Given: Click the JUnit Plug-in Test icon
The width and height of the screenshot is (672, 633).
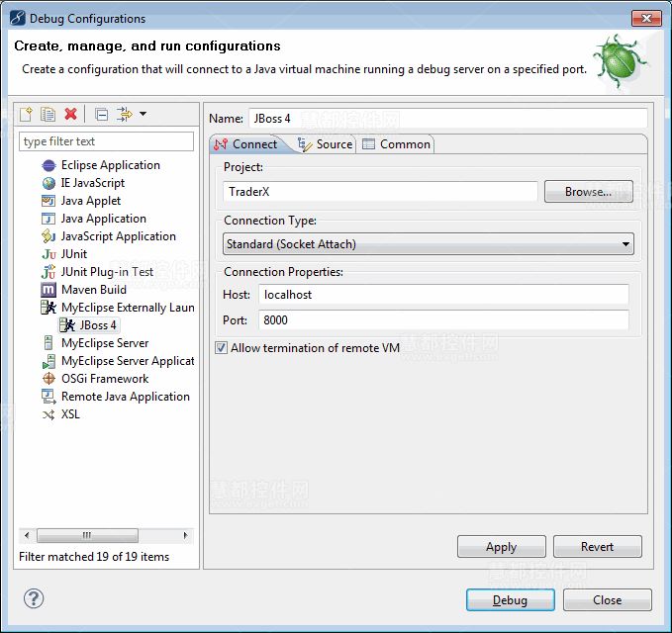Looking at the screenshot, I should pos(48,272).
